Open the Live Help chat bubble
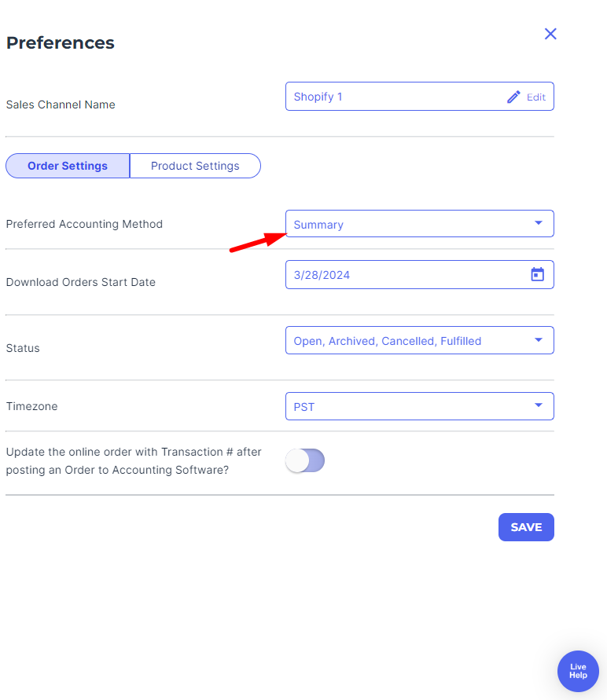Screen dimensions: 607x700 578,671
